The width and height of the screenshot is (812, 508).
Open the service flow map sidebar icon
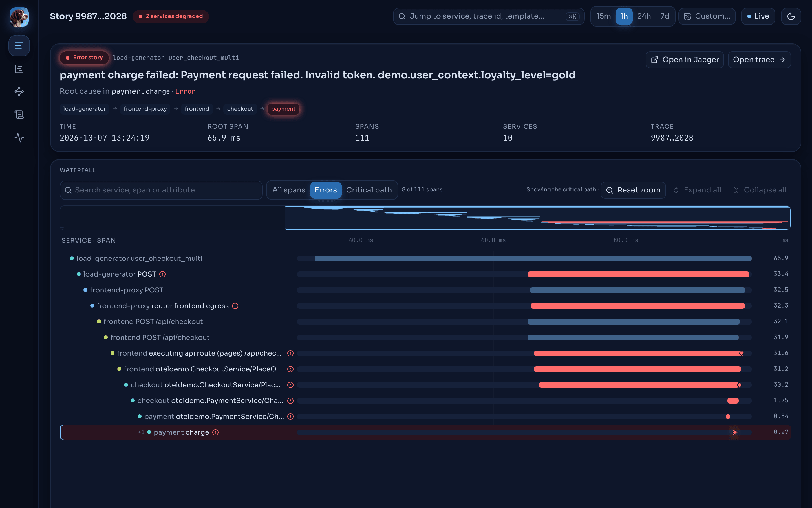pos(19,91)
